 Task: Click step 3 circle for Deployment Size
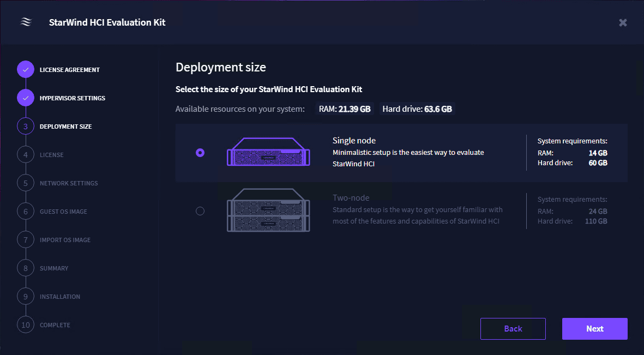click(x=26, y=127)
